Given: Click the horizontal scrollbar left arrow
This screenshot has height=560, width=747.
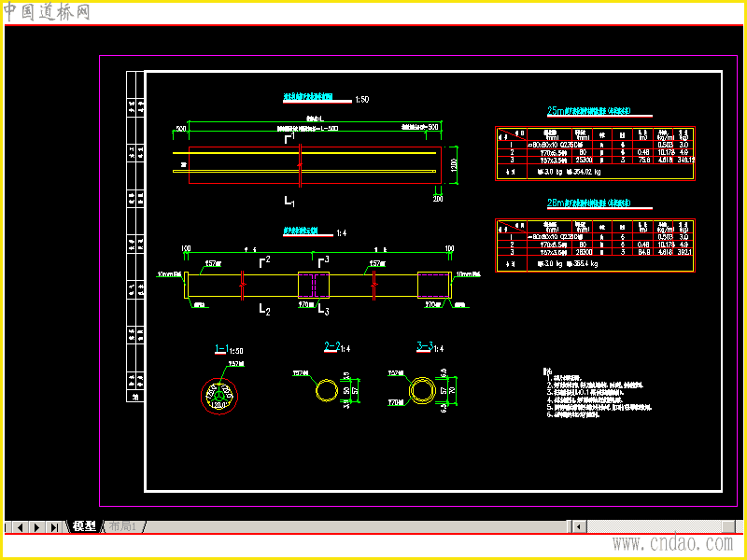Looking at the screenshot, I should pos(579,526).
